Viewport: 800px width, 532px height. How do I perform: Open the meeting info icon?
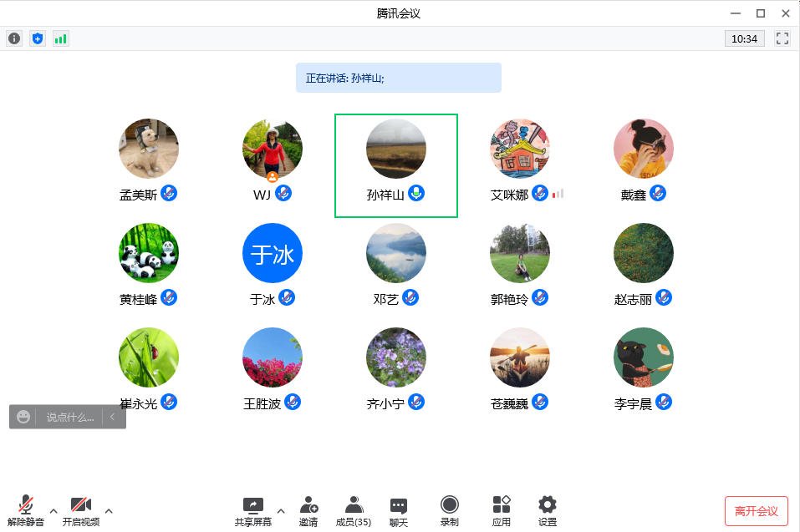14,38
